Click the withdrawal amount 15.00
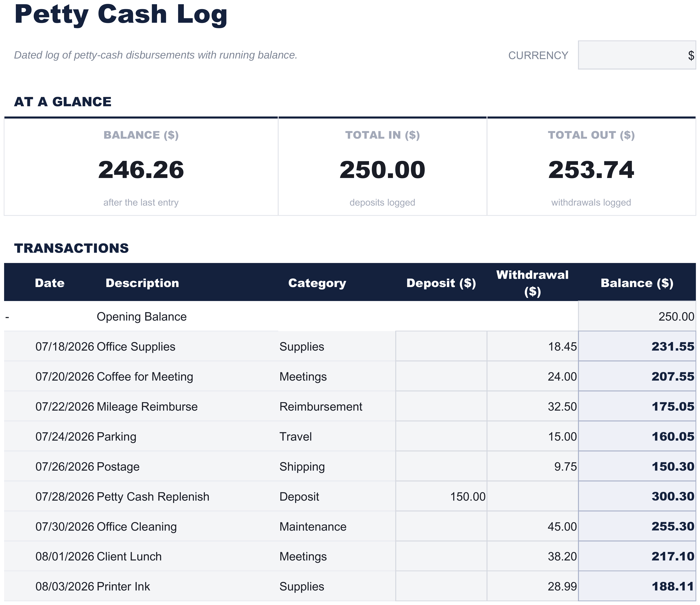This screenshot has height=605, width=700. pyautogui.click(x=532, y=436)
